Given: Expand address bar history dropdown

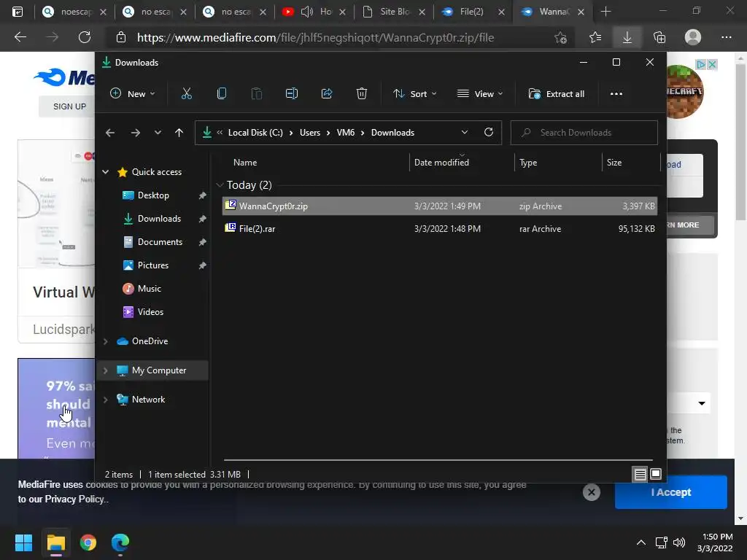Looking at the screenshot, I should coord(465,133).
